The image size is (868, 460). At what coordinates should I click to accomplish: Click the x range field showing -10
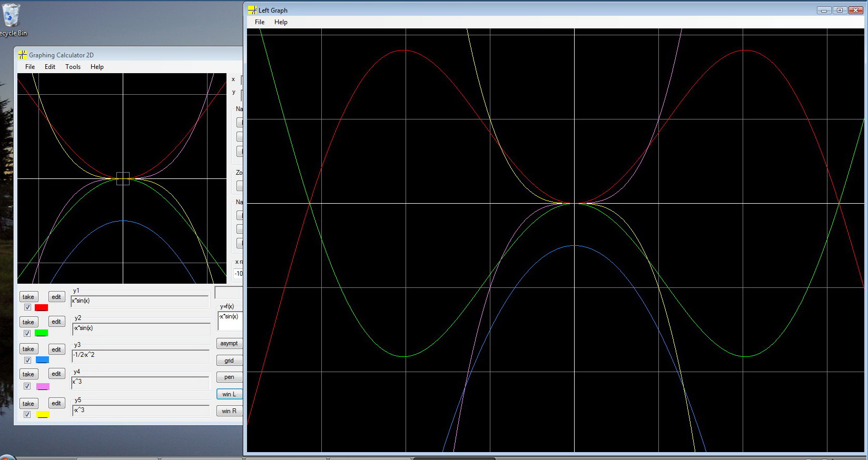(238, 274)
